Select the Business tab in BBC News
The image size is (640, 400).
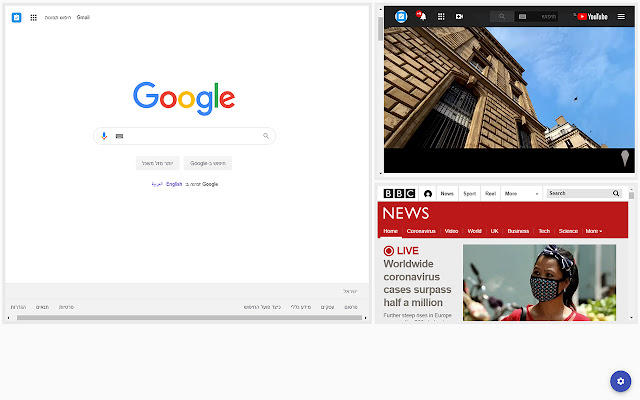[x=518, y=231]
